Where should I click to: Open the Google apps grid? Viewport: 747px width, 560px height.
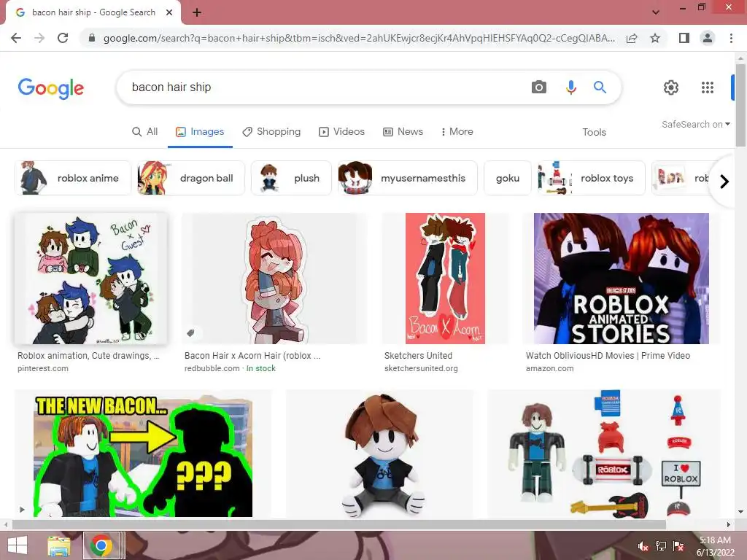(708, 87)
